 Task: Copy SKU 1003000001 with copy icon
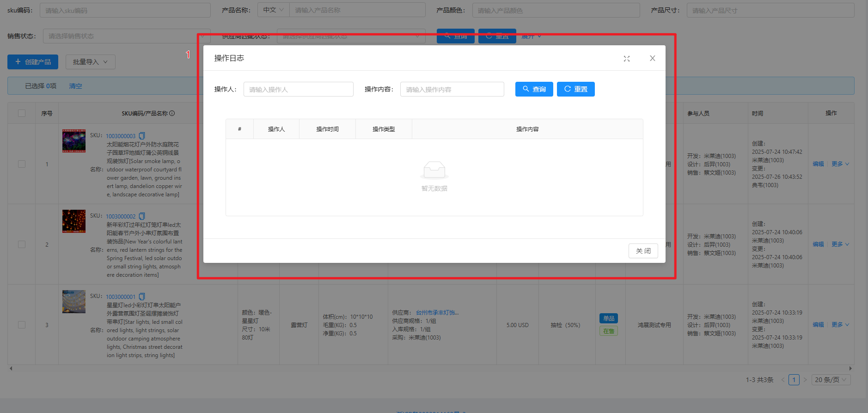tap(142, 297)
